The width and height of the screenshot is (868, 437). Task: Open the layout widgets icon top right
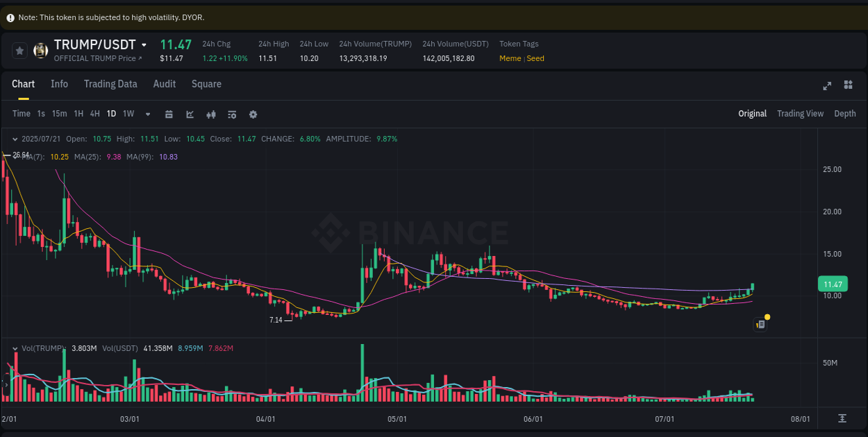coord(848,85)
